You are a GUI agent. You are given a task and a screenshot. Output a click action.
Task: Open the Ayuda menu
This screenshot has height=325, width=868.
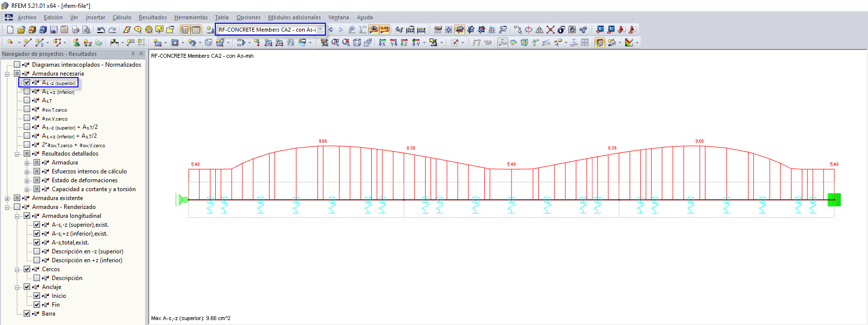click(x=365, y=17)
